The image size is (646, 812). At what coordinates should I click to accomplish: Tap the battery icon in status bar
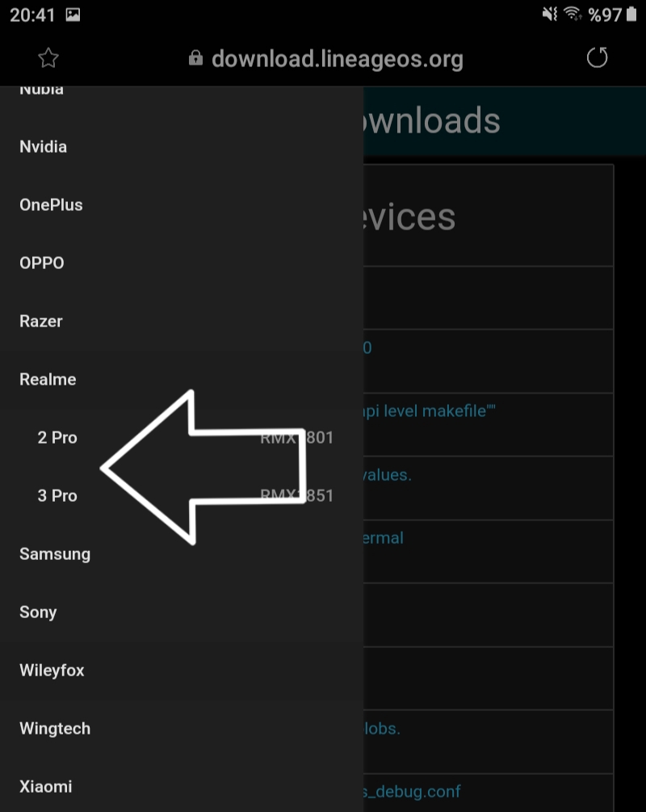click(x=631, y=14)
